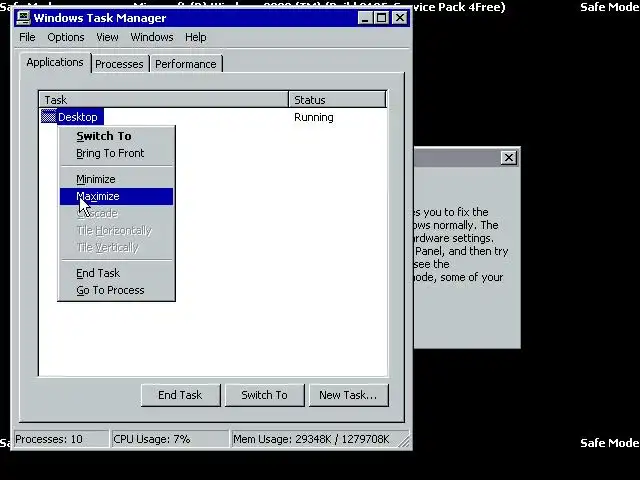The height and width of the screenshot is (480, 640).
Task: Switch to the Processes tab
Action: (x=119, y=64)
